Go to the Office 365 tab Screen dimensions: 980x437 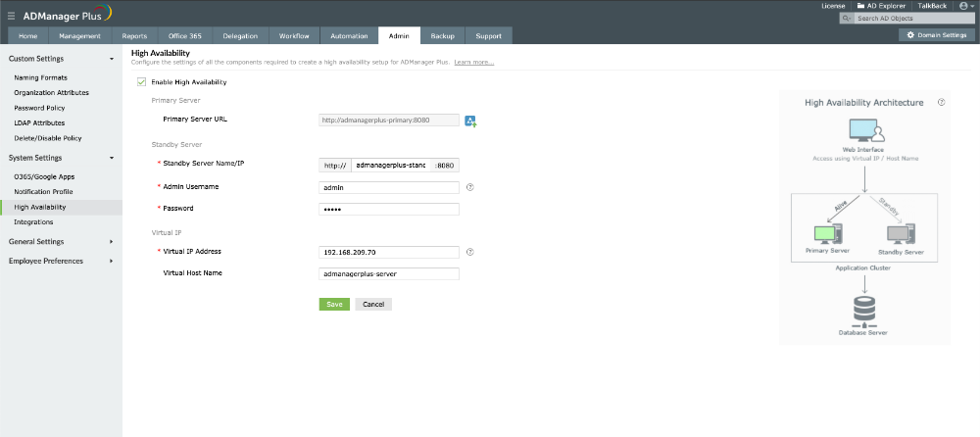185,35
